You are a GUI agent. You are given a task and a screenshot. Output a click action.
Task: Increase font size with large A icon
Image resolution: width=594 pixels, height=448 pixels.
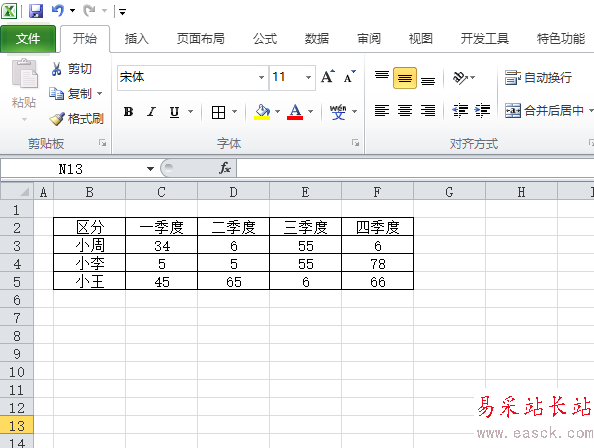pyautogui.click(x=328, y=77)
